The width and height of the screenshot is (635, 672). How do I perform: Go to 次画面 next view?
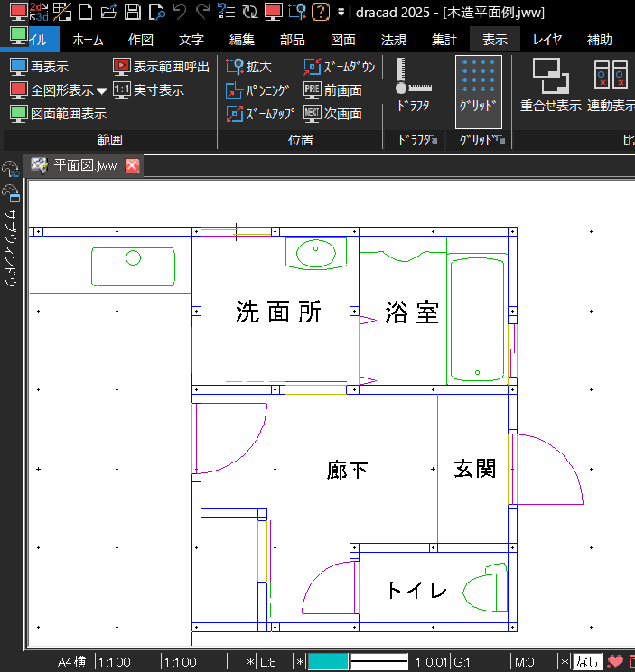tap(332, 114)
